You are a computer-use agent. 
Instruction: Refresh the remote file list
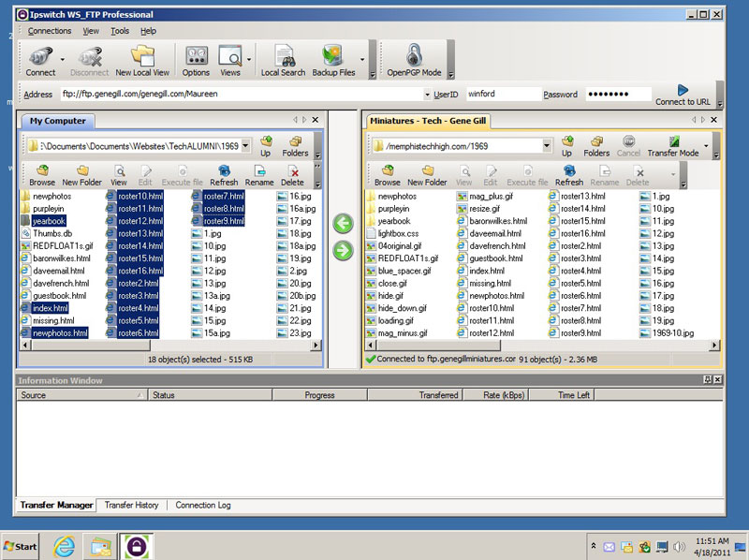[569, 176]
